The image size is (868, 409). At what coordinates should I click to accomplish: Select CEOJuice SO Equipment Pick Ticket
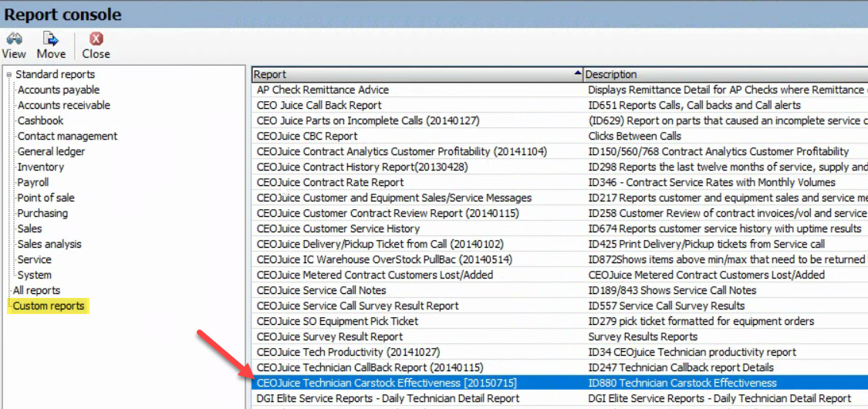pos(337,321)
